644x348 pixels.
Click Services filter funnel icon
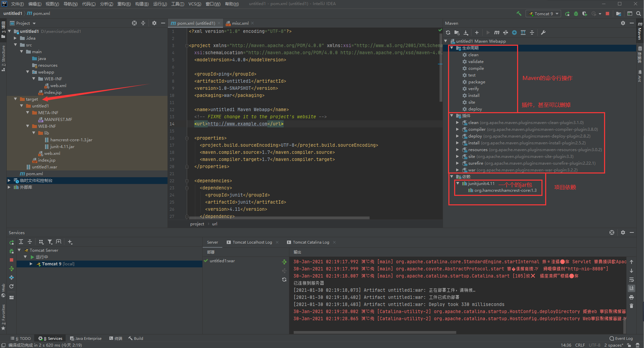tap(50, 242)
